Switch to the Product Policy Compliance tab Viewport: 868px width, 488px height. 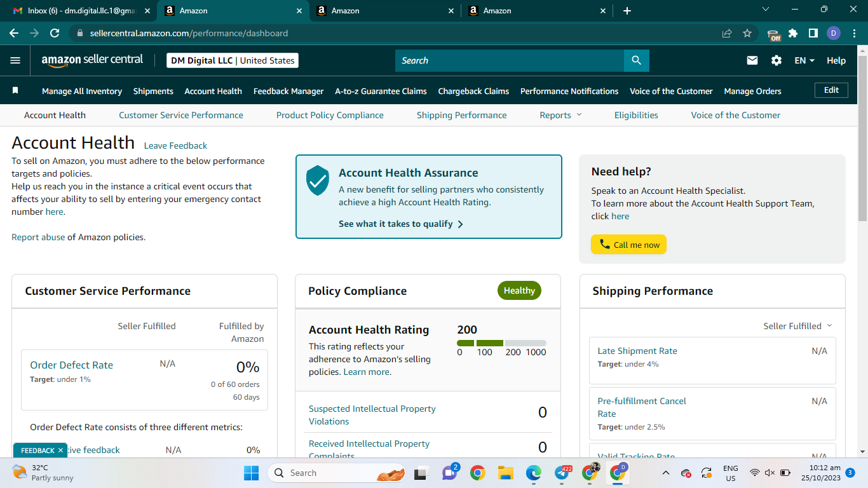(330, 115)
